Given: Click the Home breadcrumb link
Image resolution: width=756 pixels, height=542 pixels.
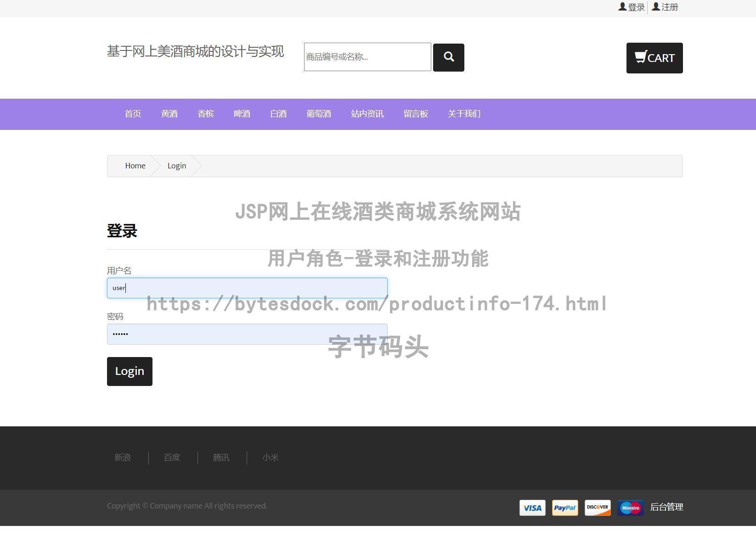Looking at the screenshot, I should pyautogui.click(x=135, y=166).
